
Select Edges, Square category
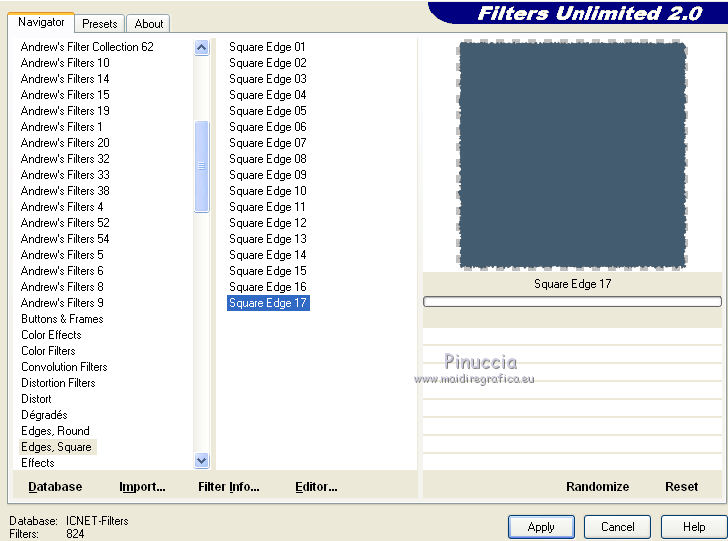point(56,447)
